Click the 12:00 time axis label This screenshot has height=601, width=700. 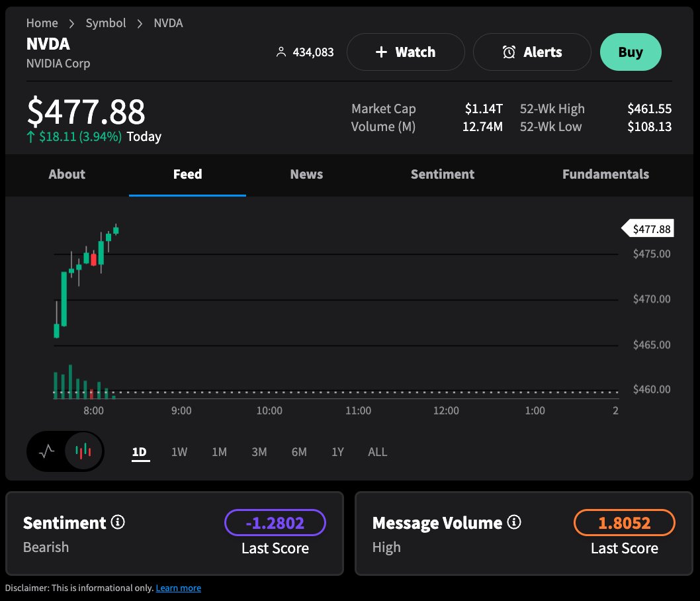coord(446,411)
